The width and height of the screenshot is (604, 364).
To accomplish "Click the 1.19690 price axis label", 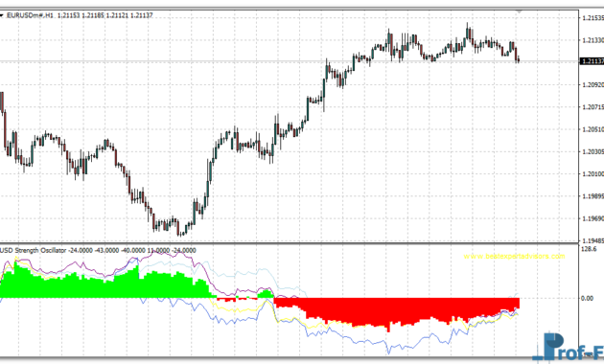I will tap(592, 218).
